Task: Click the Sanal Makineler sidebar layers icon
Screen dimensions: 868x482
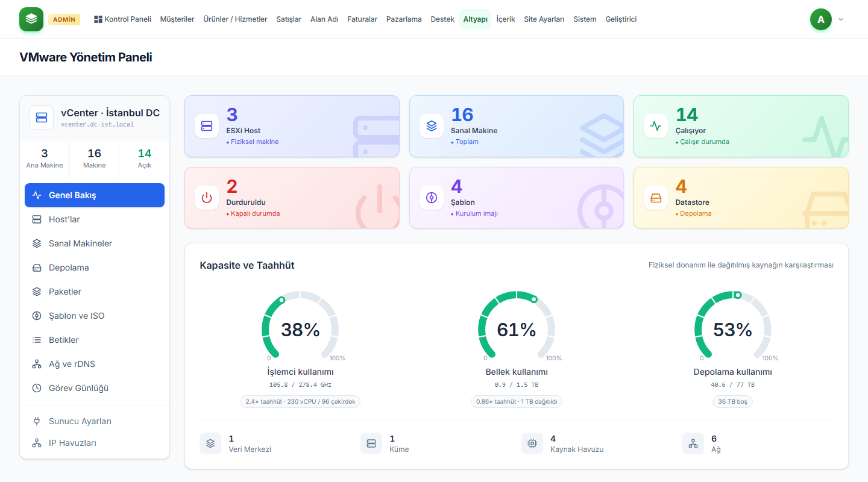Action: (x=37, y=243)
